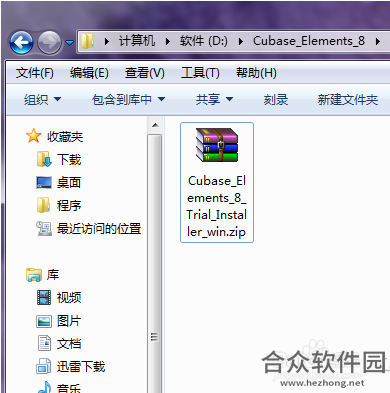Open the 查看(V) menu

pos(145,73)
